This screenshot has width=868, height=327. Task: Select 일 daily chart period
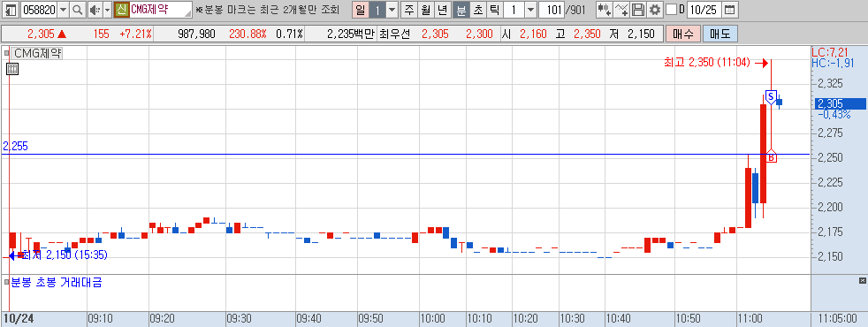click(361, 10)
